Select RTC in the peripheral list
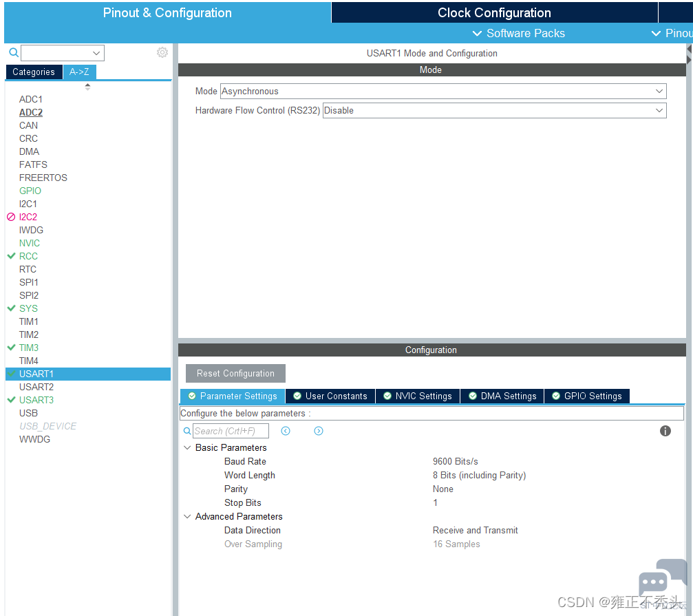The image size is (693, 616). [x=28, y=269]
